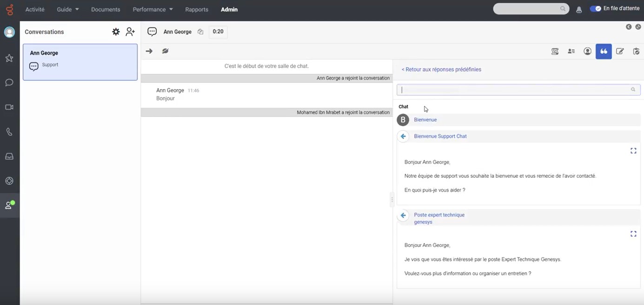
Task: Open the notes composition panel
Action: point(620,51)
